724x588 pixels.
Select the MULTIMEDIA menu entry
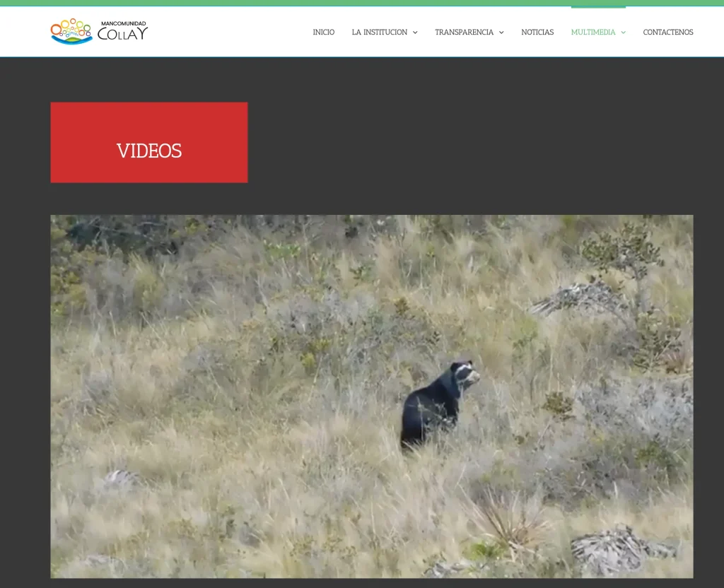coord(594,32)
